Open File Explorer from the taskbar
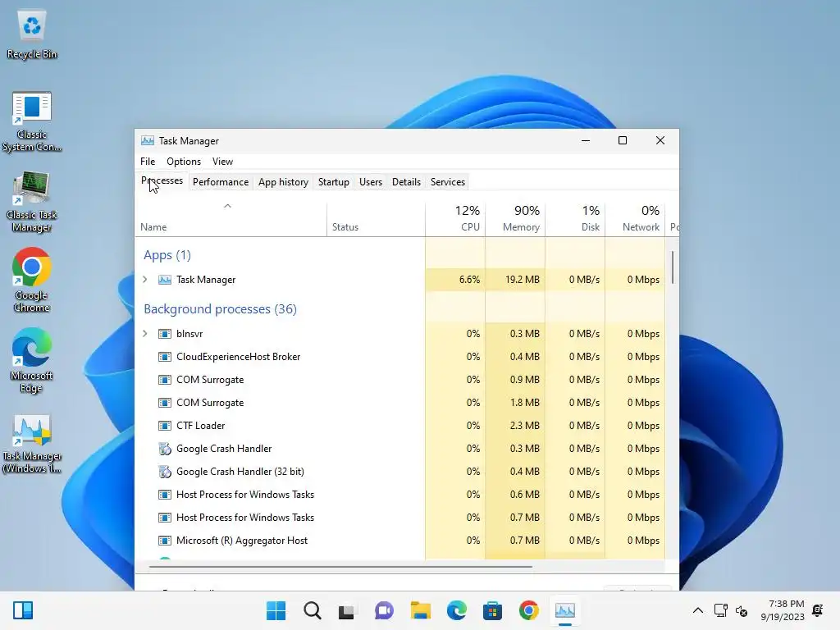This screenshot has height=630, width=840. click(421, 610)
